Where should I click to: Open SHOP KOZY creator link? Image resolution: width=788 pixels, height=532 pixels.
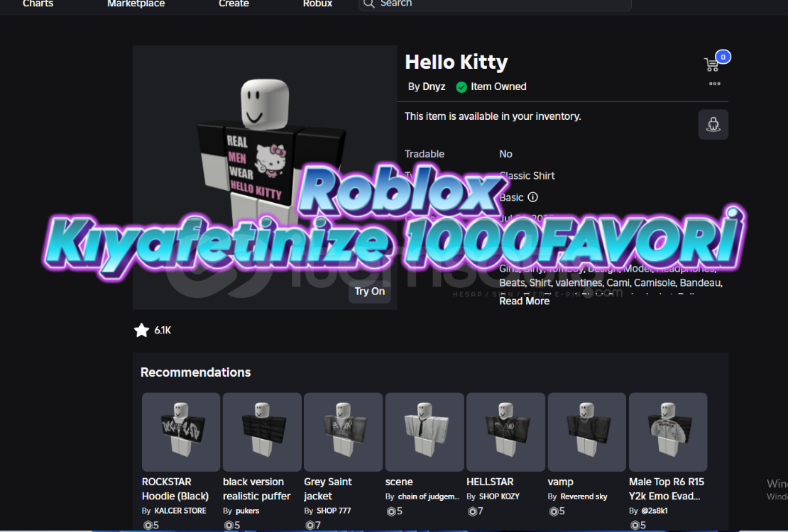point(499,497)
